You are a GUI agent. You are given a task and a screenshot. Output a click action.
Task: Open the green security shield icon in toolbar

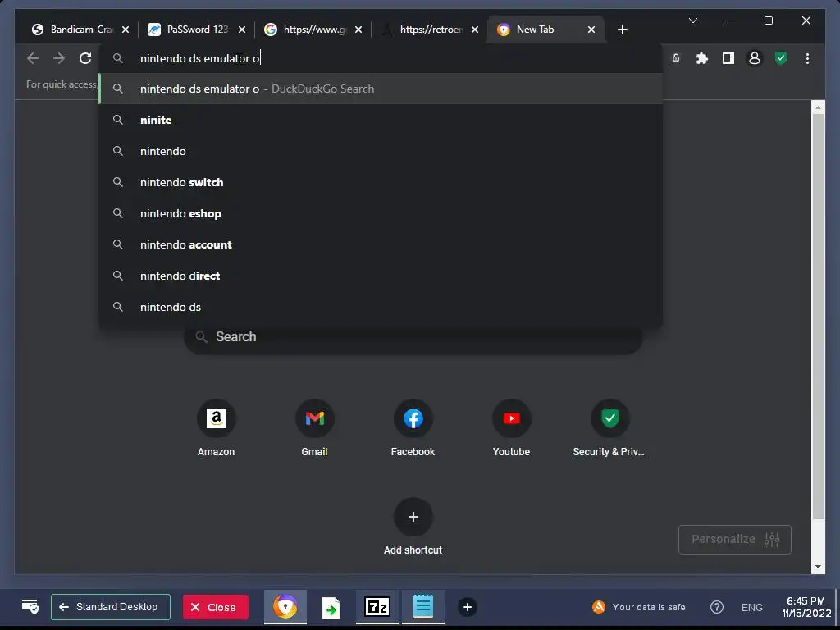coord(781,58)
